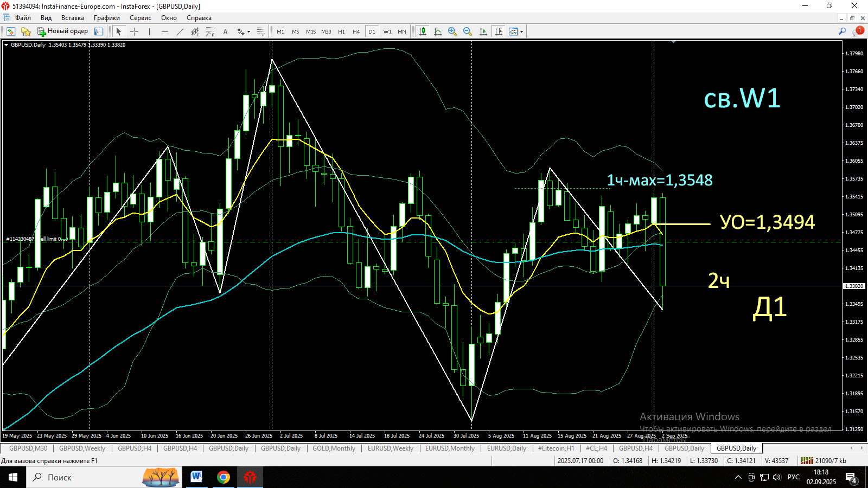This screenshot has width=868, height=488.
Task: Select the crosshair tool
Action: (134, 31)
